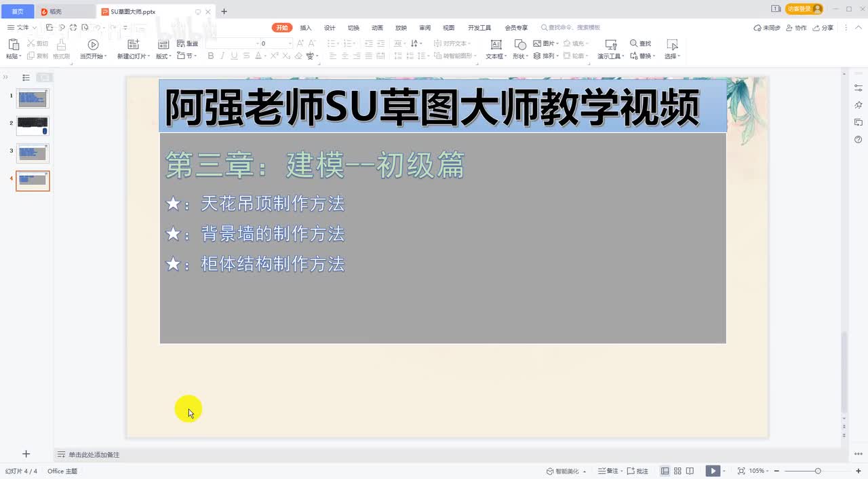Click the Paste clipboard icon

(x=13, y=45)
